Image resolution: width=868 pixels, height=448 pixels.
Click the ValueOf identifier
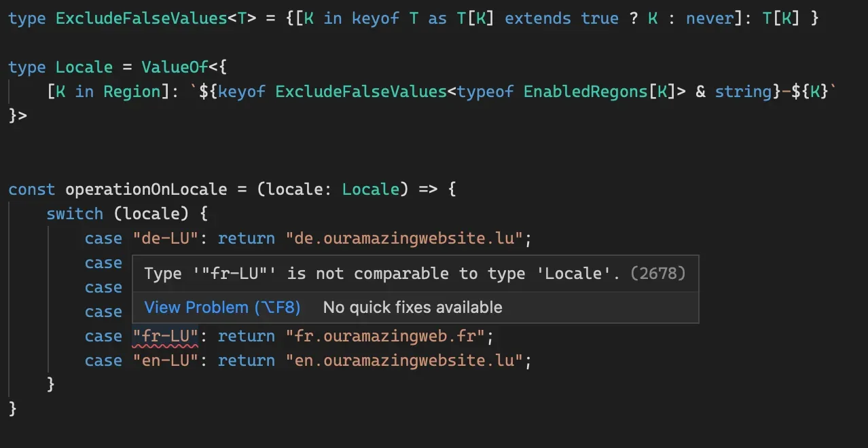click(x=175, y=67)
